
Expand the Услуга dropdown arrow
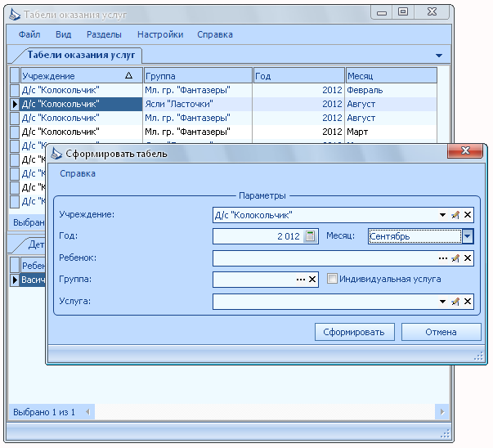(442, 302)
